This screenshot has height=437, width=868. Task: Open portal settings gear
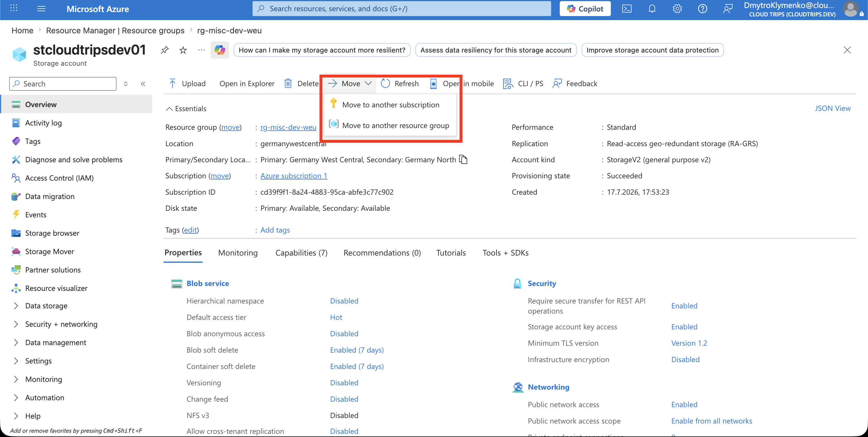(x=677, y=9)
